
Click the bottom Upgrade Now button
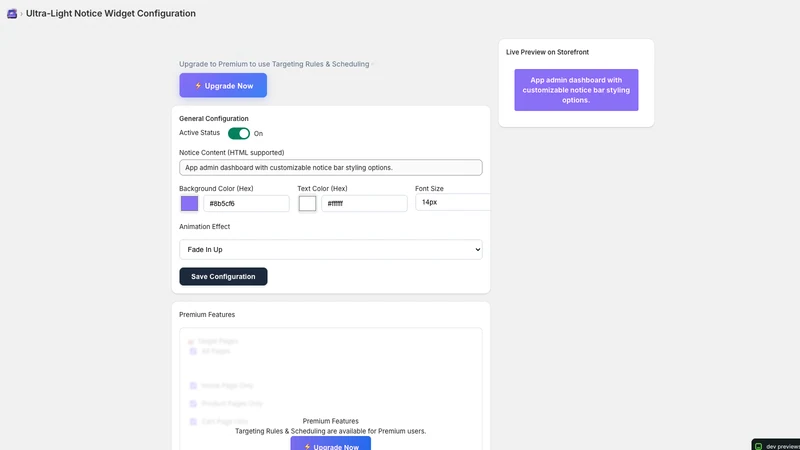pos(331,444)
